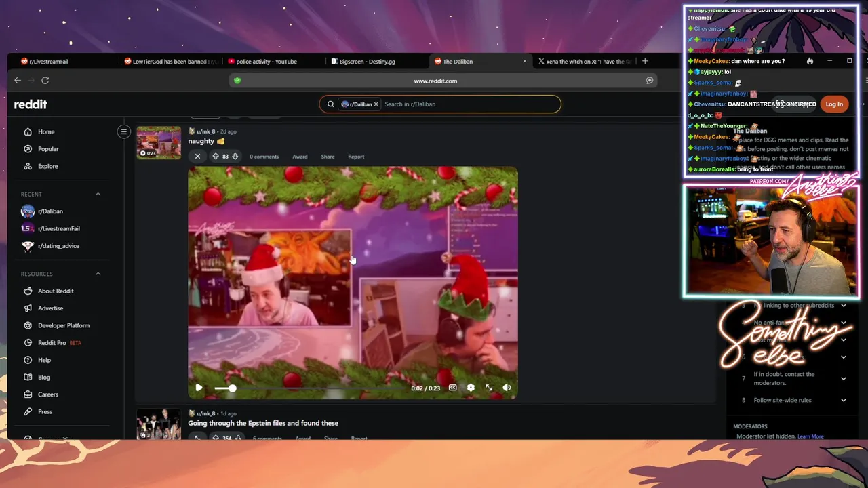
Task: Enter fullscreen on the video player
Action: pos(489,388)
